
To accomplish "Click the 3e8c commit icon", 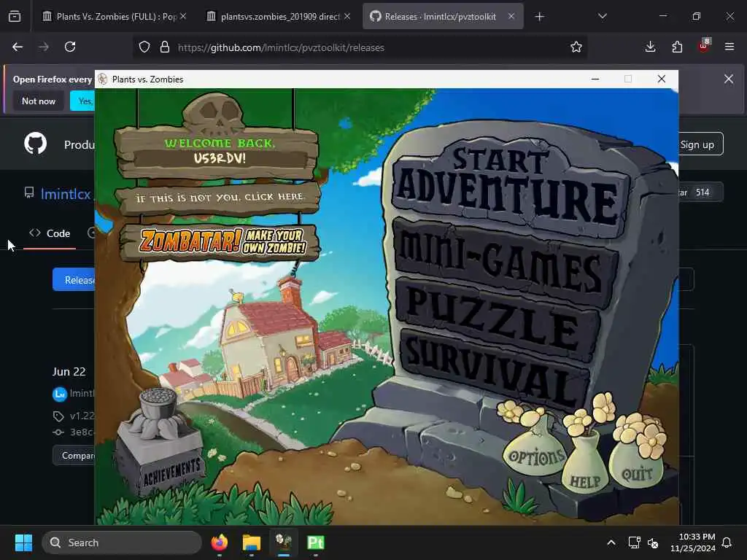I will (x=58, y=432).
